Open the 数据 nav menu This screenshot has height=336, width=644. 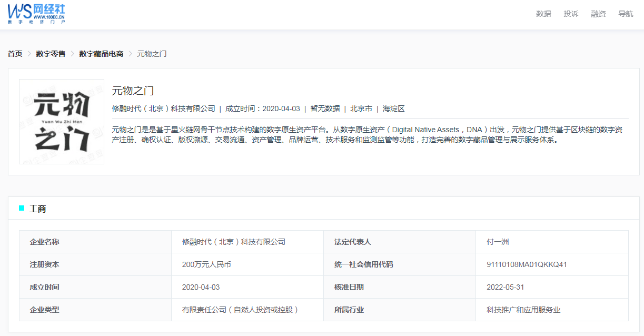[x=543, y=14]
